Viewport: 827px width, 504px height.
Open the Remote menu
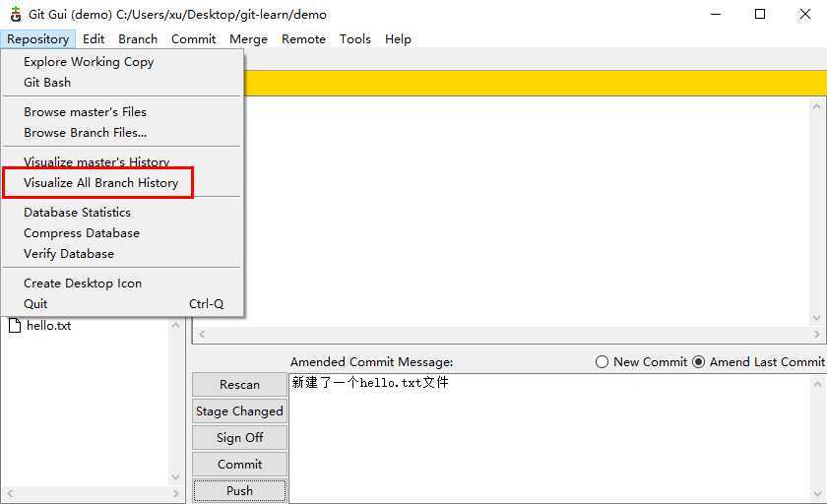click(x=303, y=39)
